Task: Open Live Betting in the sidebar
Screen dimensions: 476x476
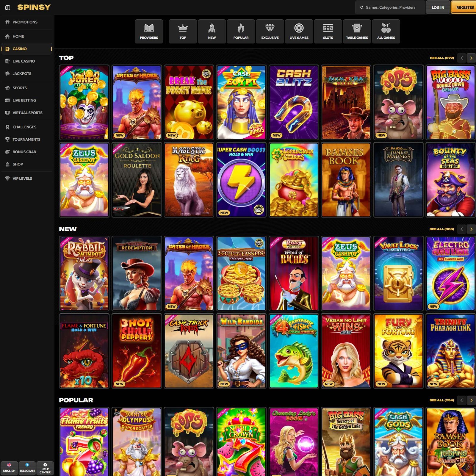Action: point(27,100)
